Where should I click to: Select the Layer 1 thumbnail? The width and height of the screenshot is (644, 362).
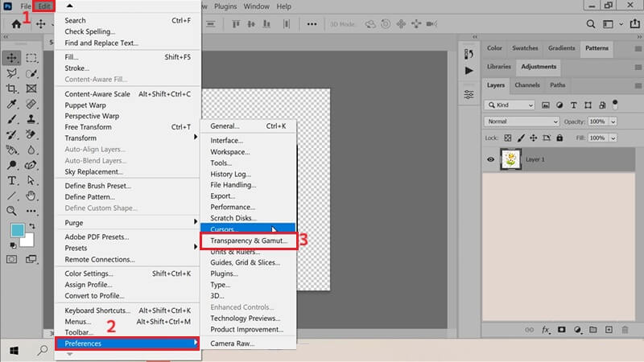click(510, 159)
